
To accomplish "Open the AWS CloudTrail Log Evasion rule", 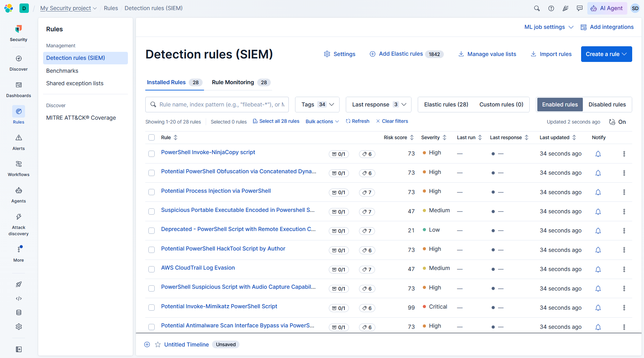I will click(198, 268).
